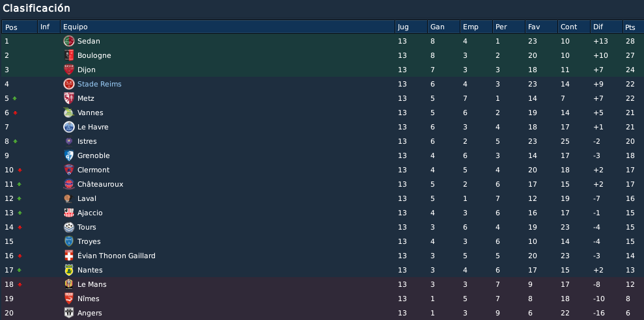Select the Le Mans table row
Image resolution: width=644 pixels, height=320 pixels.
(x=322, y=284)
